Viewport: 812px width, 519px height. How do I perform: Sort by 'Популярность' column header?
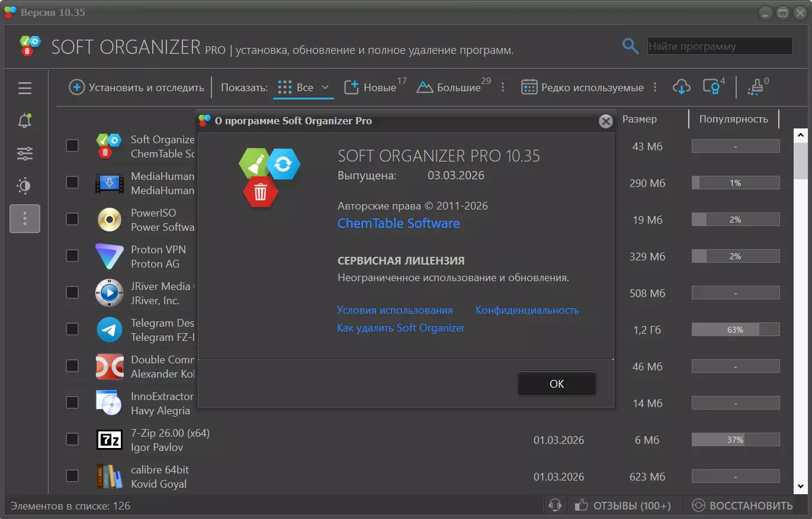tap(733, 119)
